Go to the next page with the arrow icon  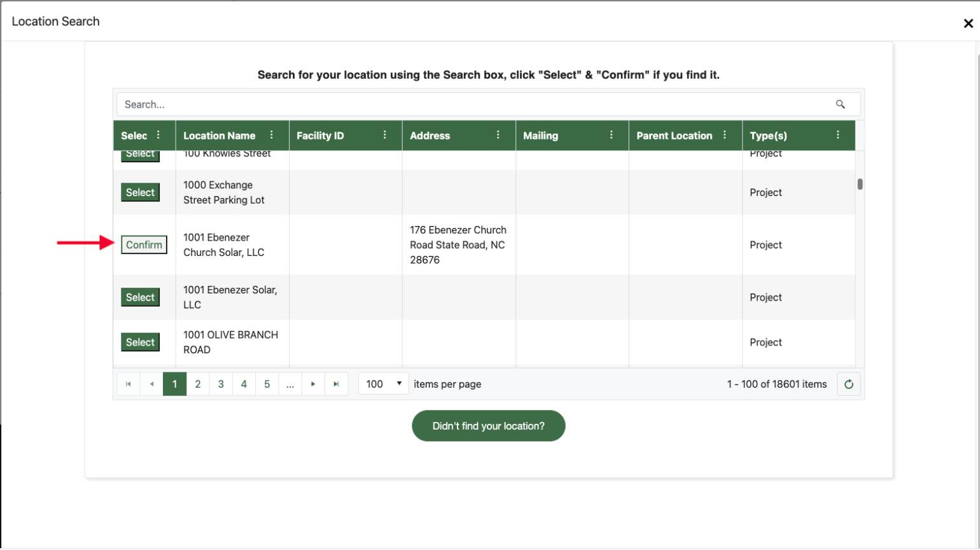click(x=313, y=383)
